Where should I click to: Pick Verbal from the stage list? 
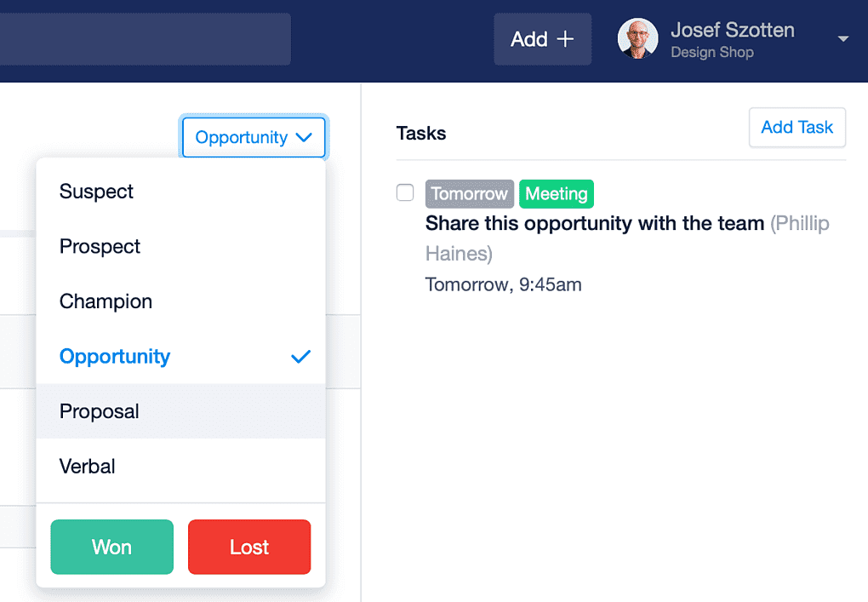click(180, 467)
